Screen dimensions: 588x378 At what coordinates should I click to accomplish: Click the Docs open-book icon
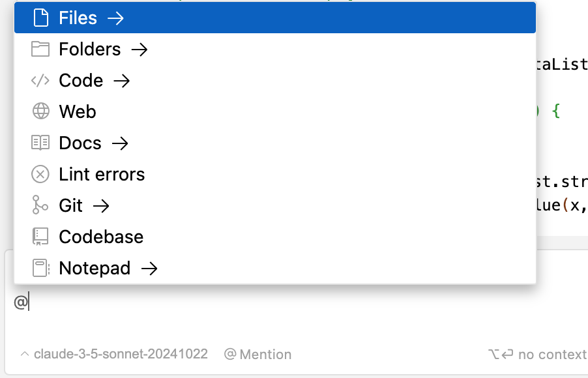point(40,143)
